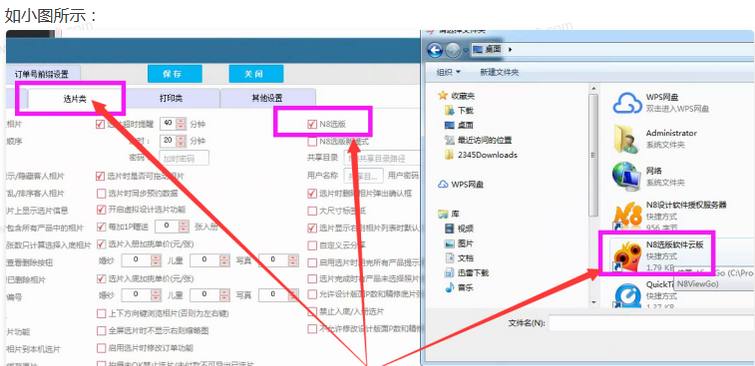
Task: Click the 用户名称 input field
Action: point(363,175)
